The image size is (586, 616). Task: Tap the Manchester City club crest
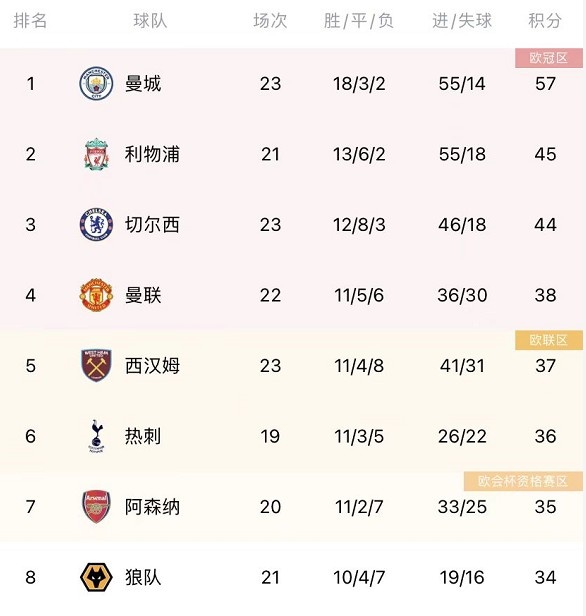(x=96, y=83)
